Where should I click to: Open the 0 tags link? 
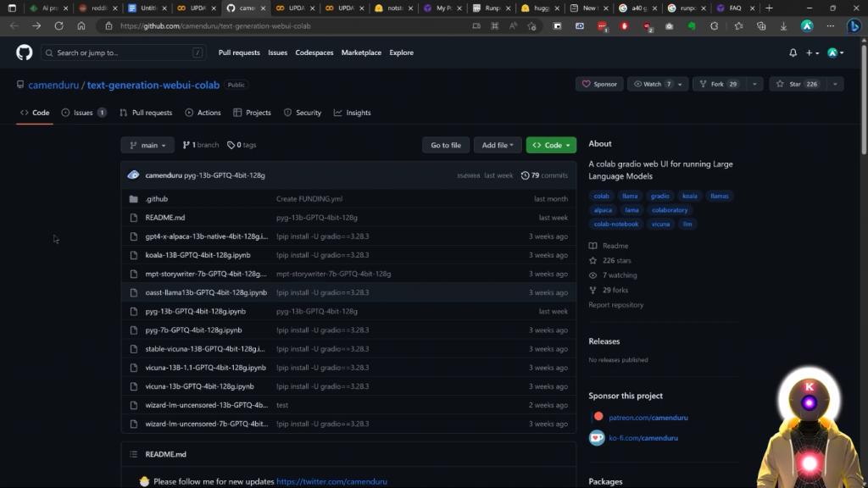(x=242, y=145)
